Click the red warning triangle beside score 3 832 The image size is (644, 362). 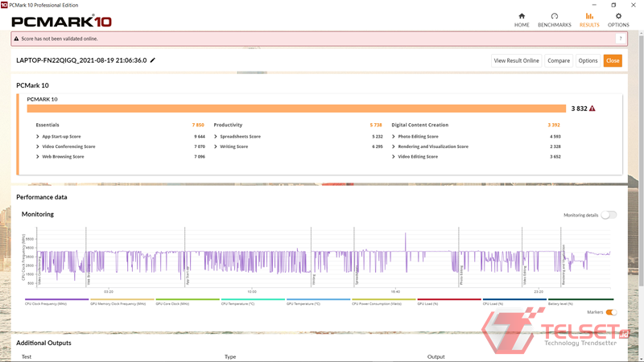tap(592, 108)
